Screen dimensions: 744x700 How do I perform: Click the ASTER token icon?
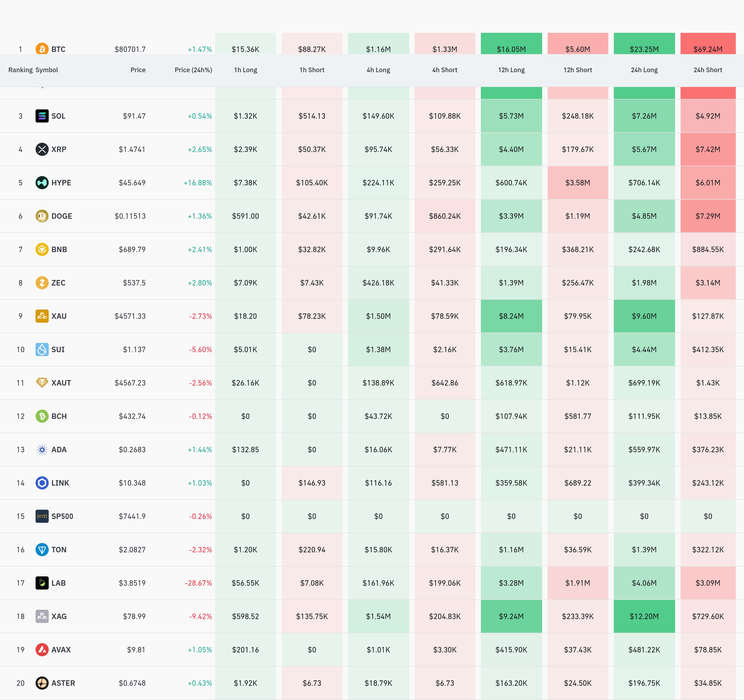[42, 683]
